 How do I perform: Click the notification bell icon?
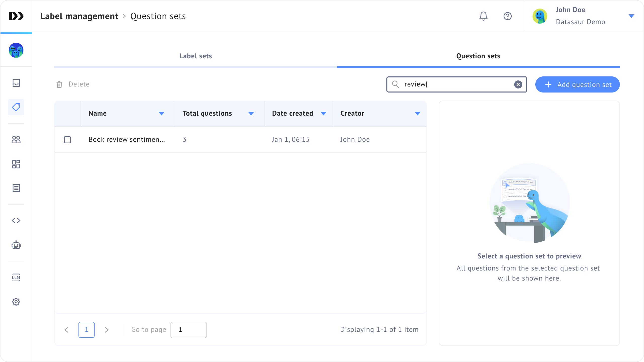tap(483, 16)
